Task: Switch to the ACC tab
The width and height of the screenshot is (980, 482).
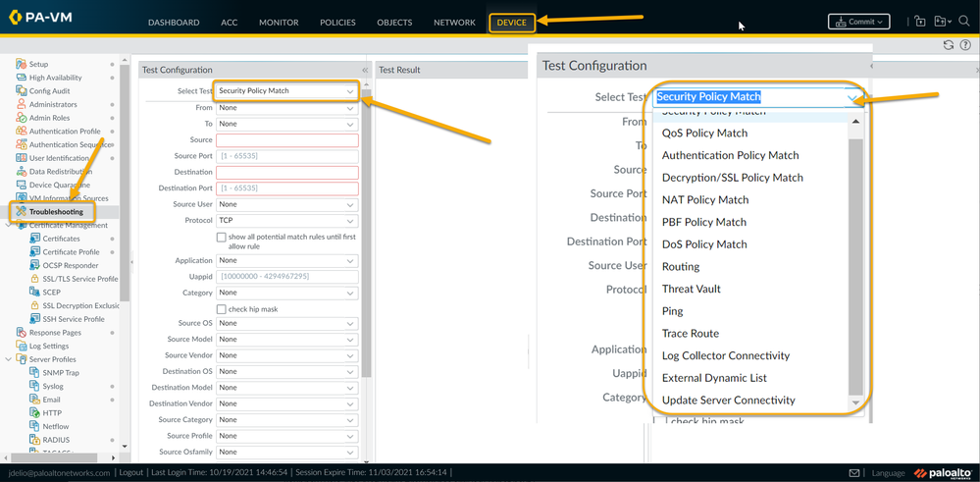Action: 230,23
